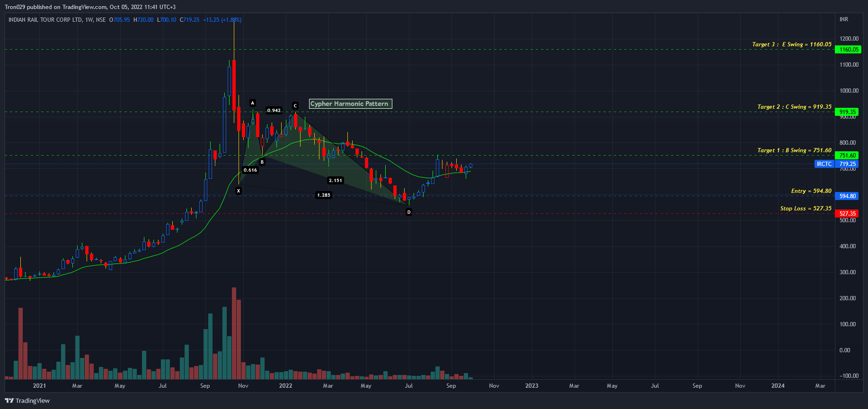Click the change value +13.25 (+1.88%)
This screenshot has height=409, width=868.
click(x=222, y=20)
